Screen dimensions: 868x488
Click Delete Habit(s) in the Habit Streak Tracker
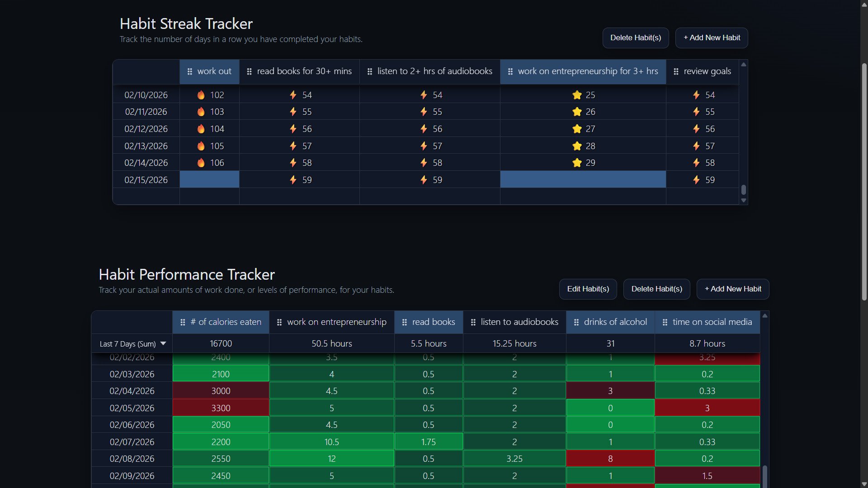click(635, 38)
